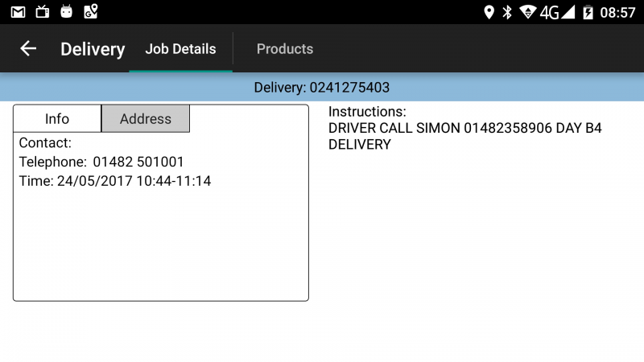Tap the 4G signal strength indicator
This screenshot has width=644, height=362.
[557, 12]
